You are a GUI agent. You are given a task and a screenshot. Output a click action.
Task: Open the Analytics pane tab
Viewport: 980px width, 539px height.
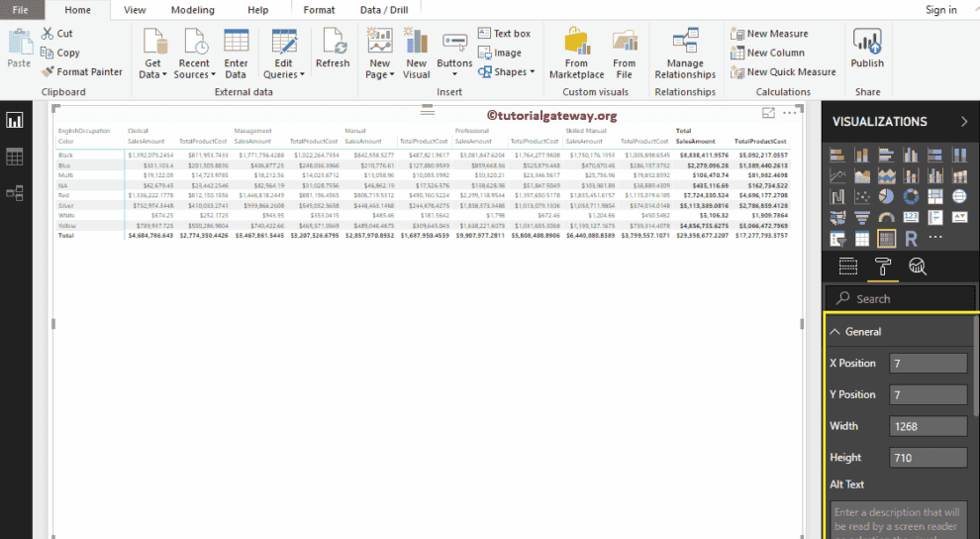pos(917,267)
